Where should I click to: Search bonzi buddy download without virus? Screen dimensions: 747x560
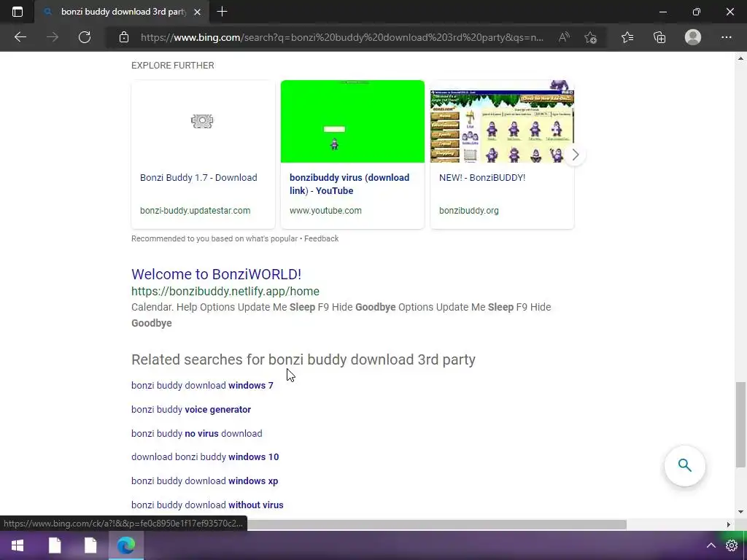click(207, 505)
